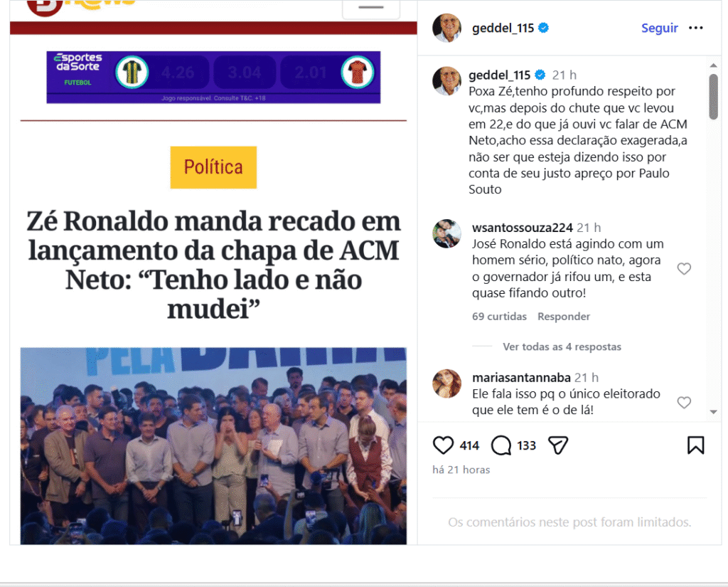
Task: Open comments via the speech bubble icon
Action: [501, 445]
